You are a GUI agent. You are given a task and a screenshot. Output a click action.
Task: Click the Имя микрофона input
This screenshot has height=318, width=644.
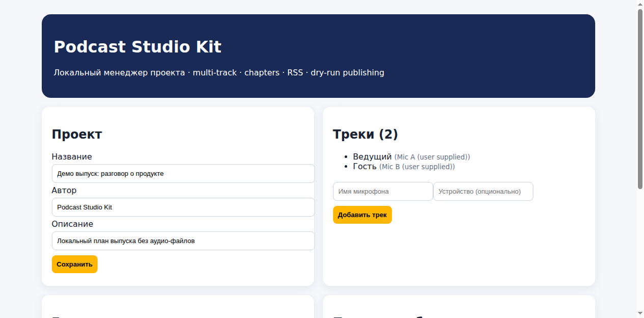coord(383,191)
